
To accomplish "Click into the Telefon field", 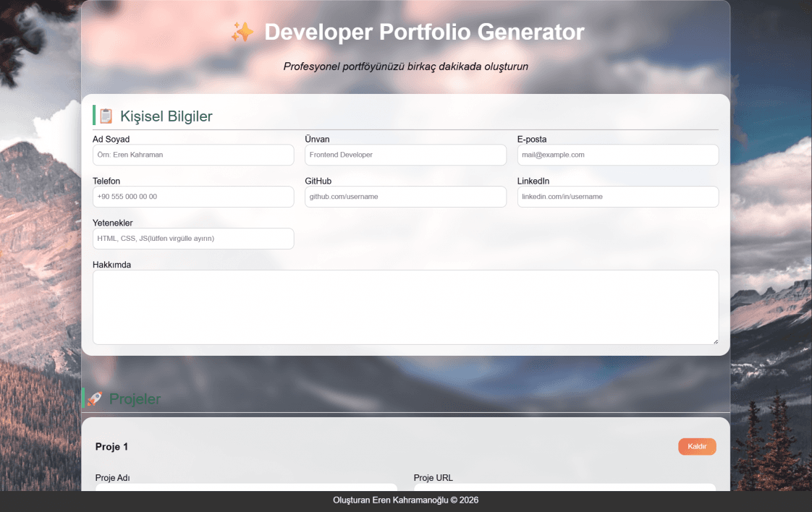I will 193,197.
